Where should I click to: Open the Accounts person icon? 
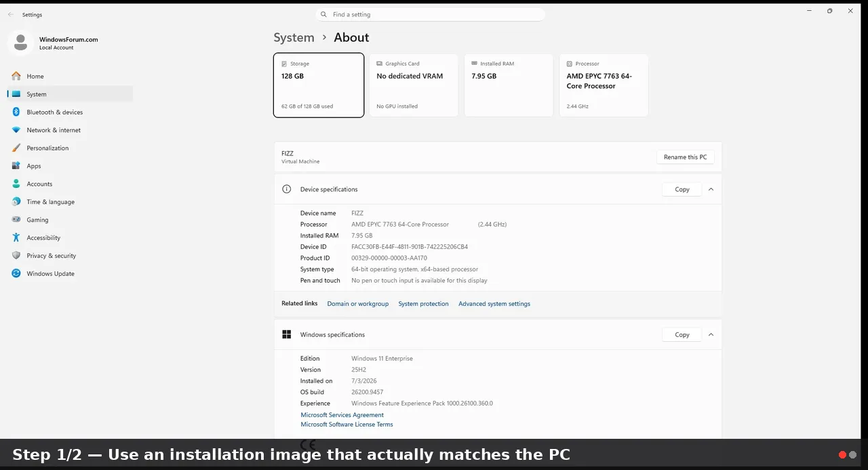click(x=16, y=184)
